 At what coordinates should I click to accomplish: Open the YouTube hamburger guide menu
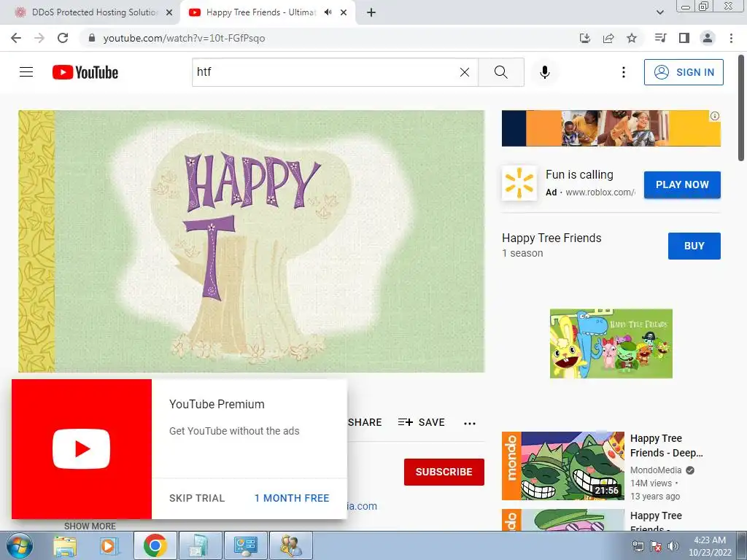pos(26,72)
